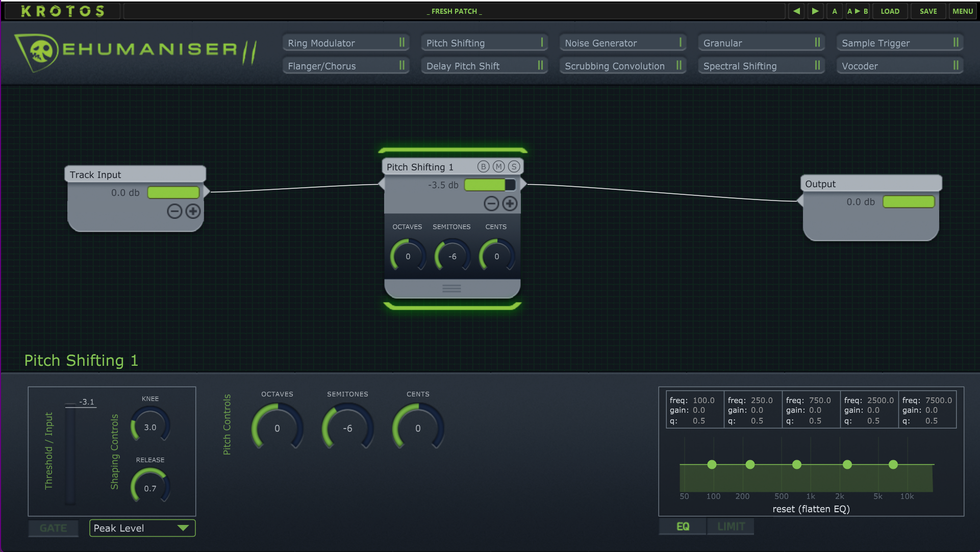
Task: Add a Scrubbing Convolution module
Action: pyautogui.click(x=623, y=66)
